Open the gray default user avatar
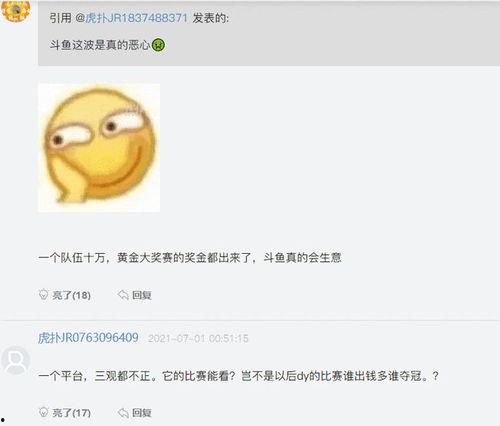This screenshot has width=500, height=426. pos(15,361)
